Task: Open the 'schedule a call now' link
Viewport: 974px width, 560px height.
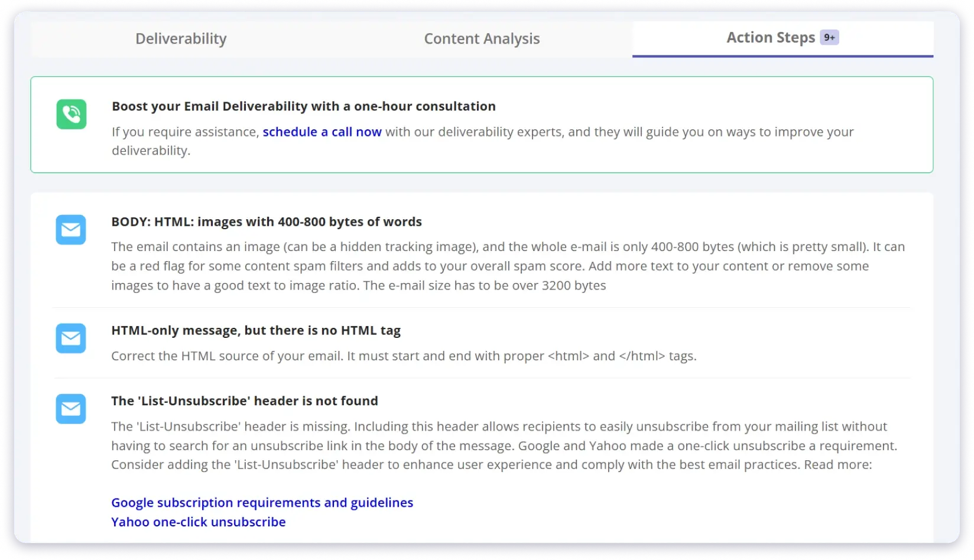Action: [x=322, y=132]
